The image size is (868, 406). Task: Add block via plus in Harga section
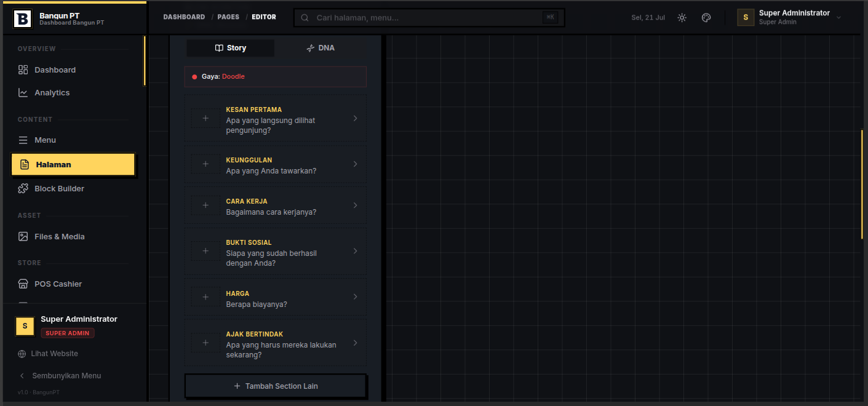(x=205, y=297)
